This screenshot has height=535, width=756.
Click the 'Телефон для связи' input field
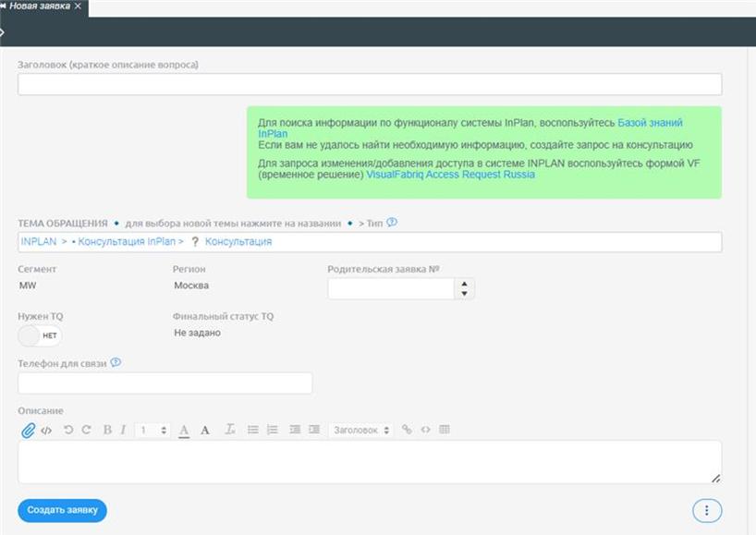pos(165,383)
